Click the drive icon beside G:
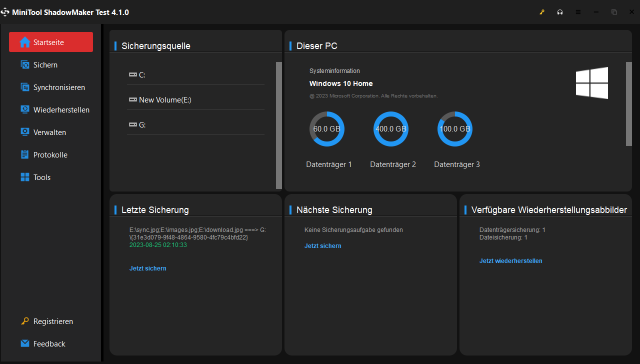The width and height of the screenshot is (640, 364). point(132,125)
